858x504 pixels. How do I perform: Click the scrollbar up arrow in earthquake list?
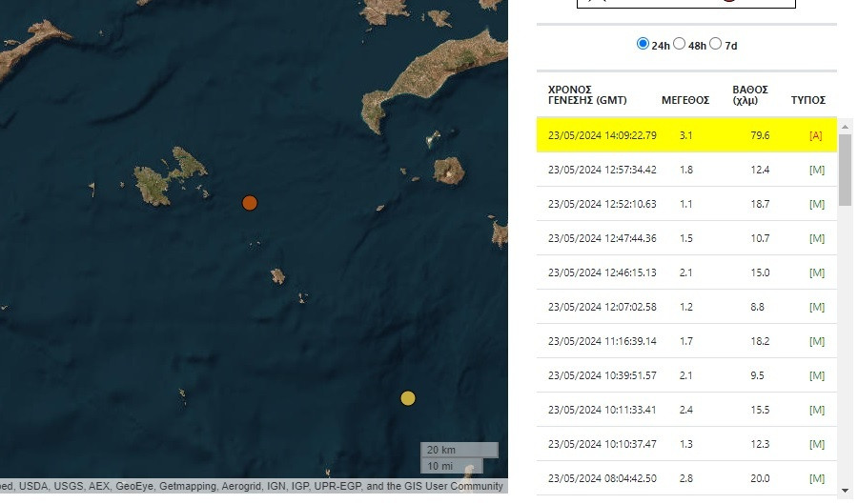tap(845, 127)
